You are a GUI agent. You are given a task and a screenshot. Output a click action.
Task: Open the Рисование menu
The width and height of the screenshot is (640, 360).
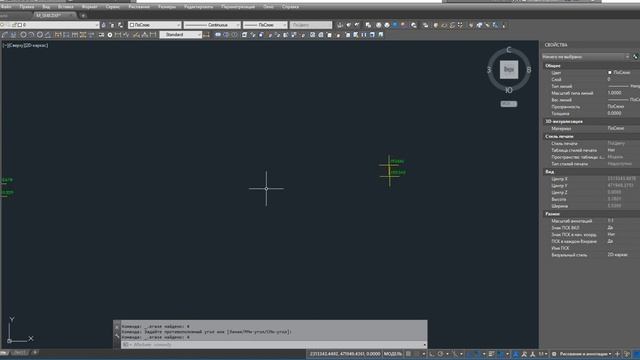pos(139,7)
